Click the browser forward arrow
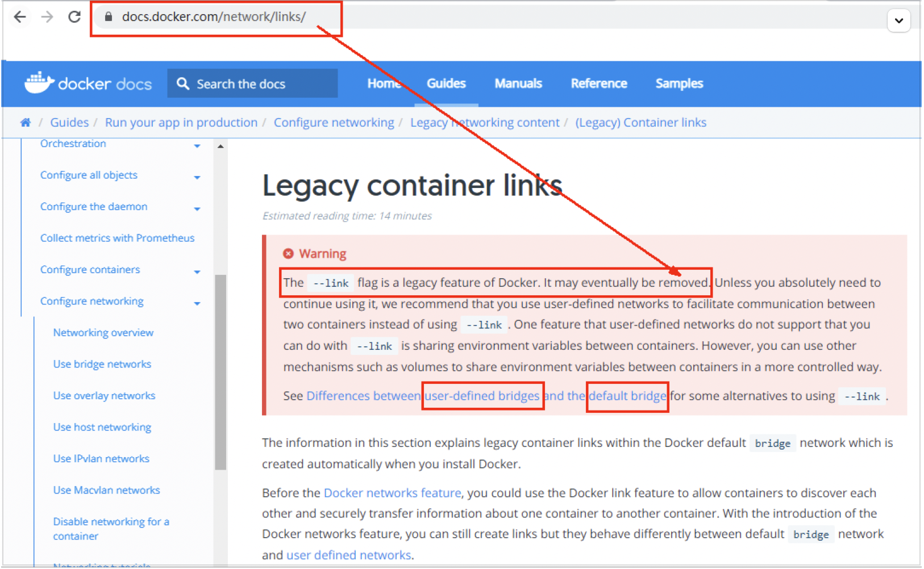This screenshot has width=924, height=569. pyautogui.click(x=47, y=17)
